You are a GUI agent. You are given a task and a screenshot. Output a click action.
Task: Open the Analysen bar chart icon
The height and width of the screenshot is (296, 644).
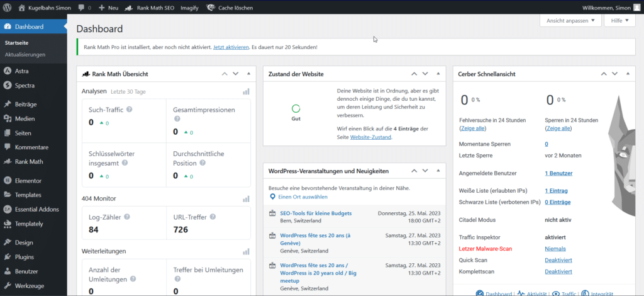[246, 92]
